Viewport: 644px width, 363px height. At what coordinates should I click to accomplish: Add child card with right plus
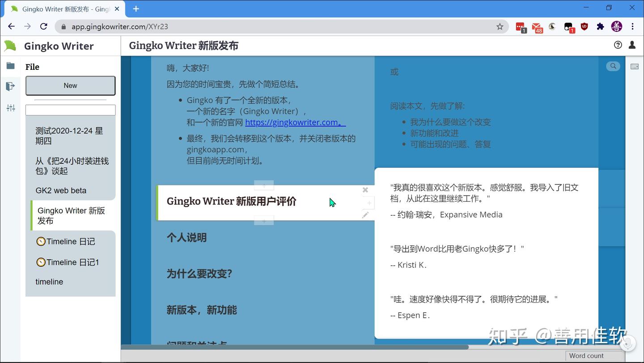(369, 203)
